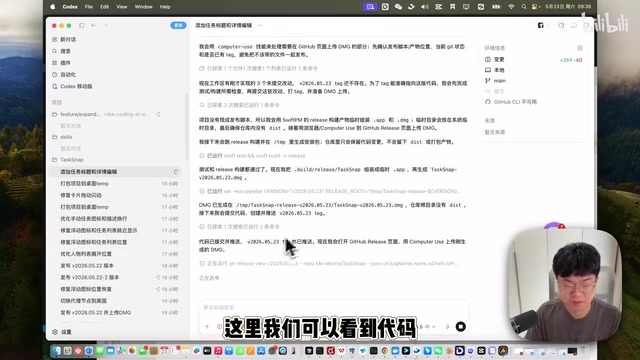Viewport: 640px width, 360px height.
Task: Expand the feature/expand... project folder
Action: (80, 114)
